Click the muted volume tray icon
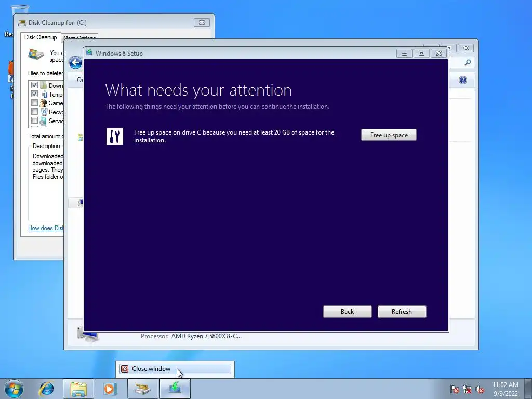 tap(480, 390)
